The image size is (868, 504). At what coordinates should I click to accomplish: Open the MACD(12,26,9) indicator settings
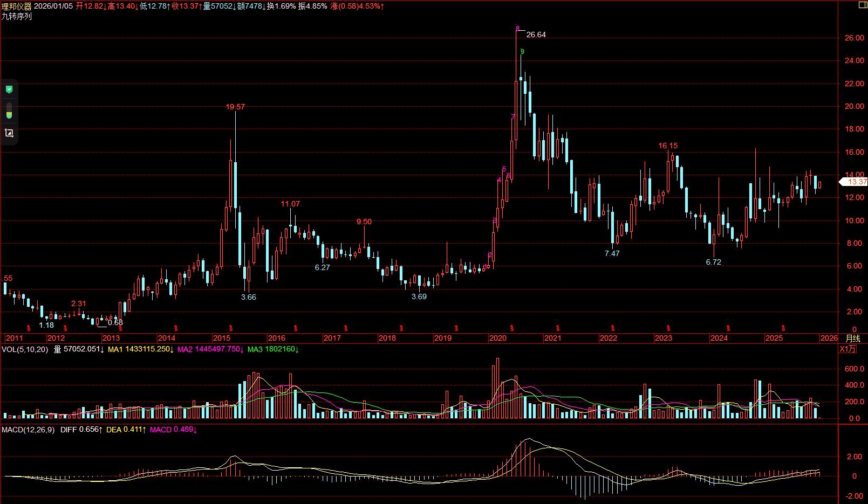point(28,430)
